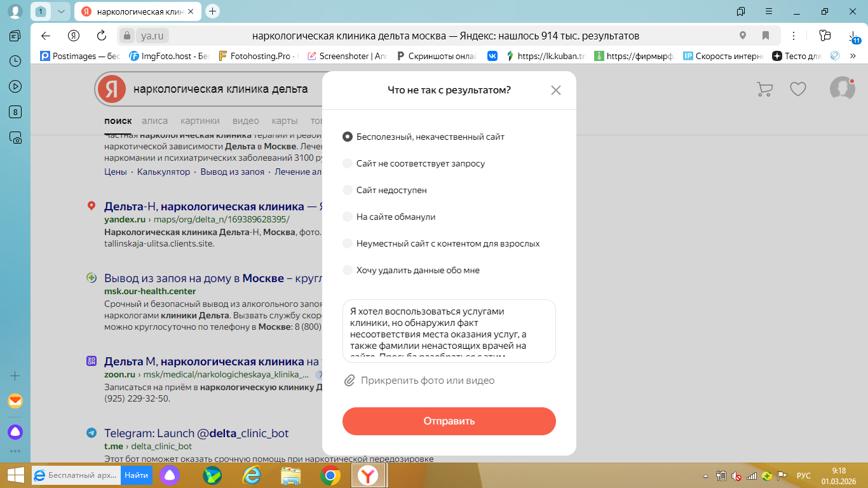This screenshot has width=868, height=488.
Task: Open the muted volume icon in tray
Action: pyautogui.click(x=737, y=475)
